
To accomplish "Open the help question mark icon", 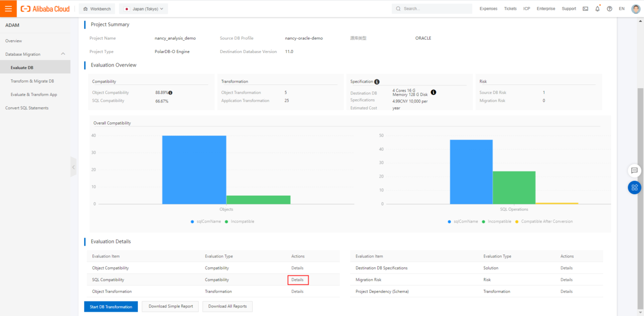I will (610, 9).
